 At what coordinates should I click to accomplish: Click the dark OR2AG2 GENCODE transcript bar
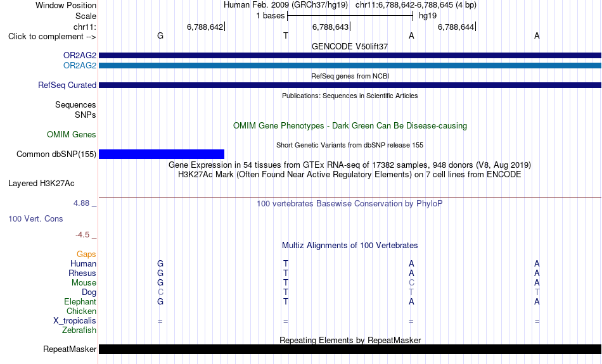click(350, 56)
